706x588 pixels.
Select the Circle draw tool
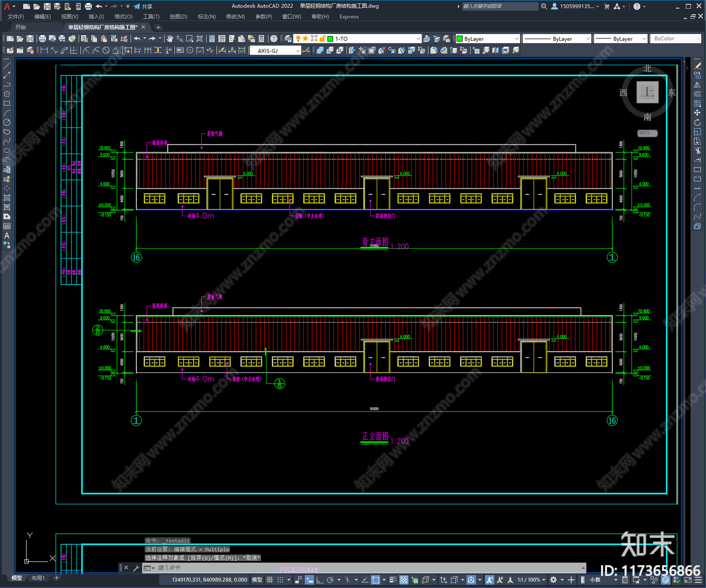pos(7,122)
